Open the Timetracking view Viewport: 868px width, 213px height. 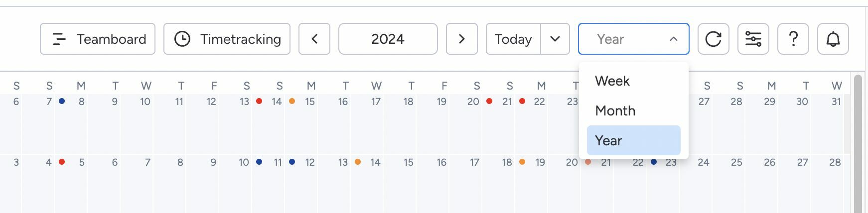227,39
